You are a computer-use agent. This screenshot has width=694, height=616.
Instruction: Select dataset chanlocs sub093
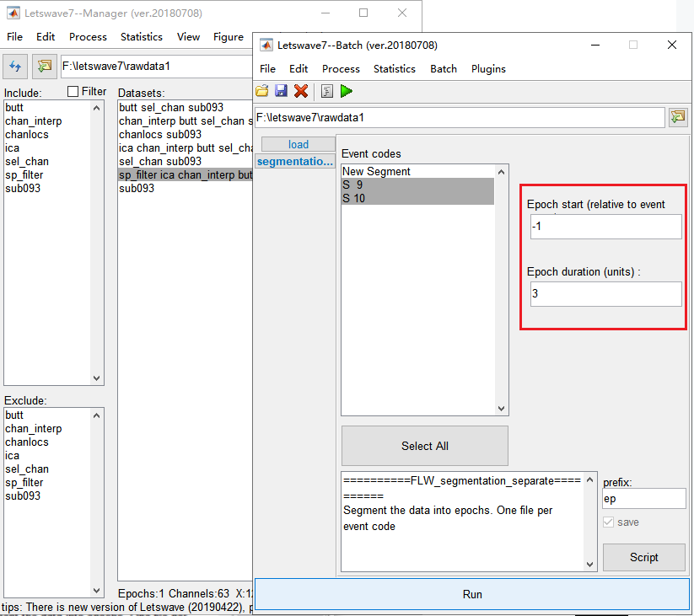186,135
